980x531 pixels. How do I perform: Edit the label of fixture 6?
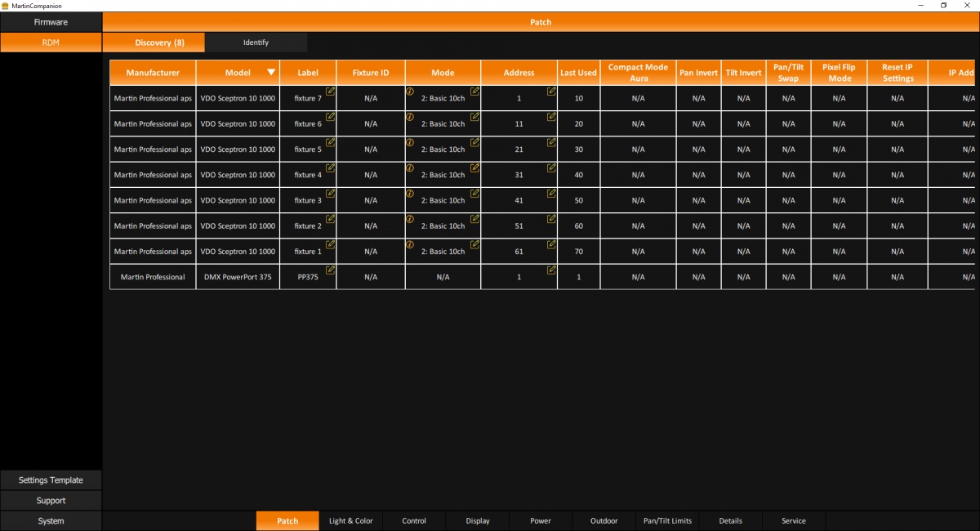(331, 117)
